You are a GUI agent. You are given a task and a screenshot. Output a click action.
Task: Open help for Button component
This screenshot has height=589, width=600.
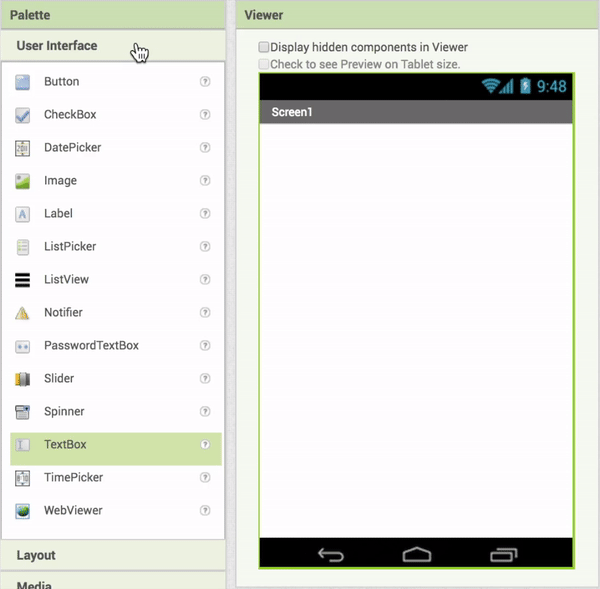tap(205, 82)
